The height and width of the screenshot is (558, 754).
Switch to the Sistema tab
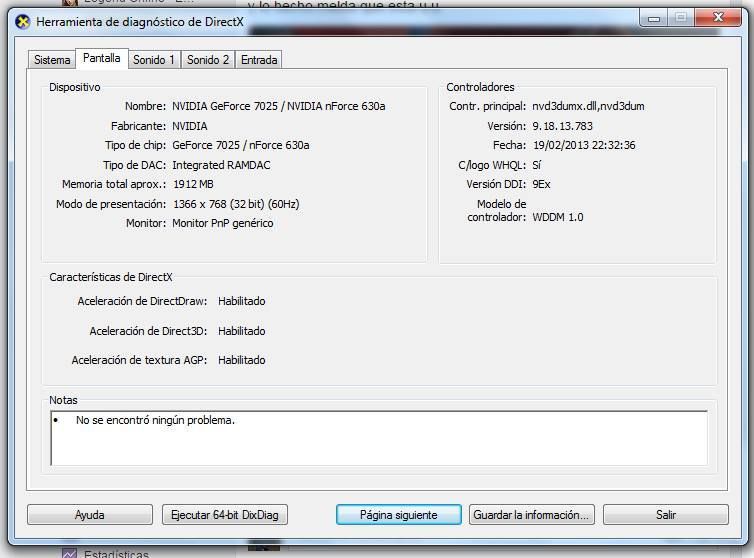click(52, 60)
